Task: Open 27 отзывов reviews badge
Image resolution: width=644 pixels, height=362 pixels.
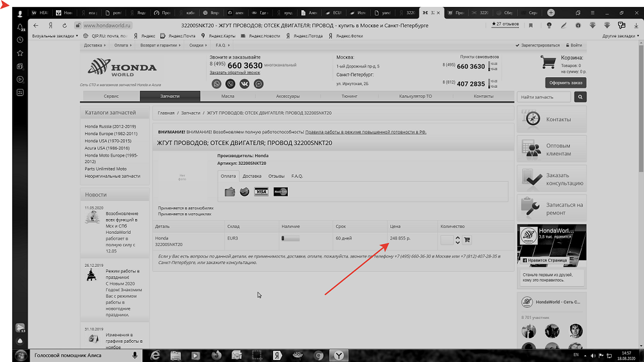Action: 505,24
